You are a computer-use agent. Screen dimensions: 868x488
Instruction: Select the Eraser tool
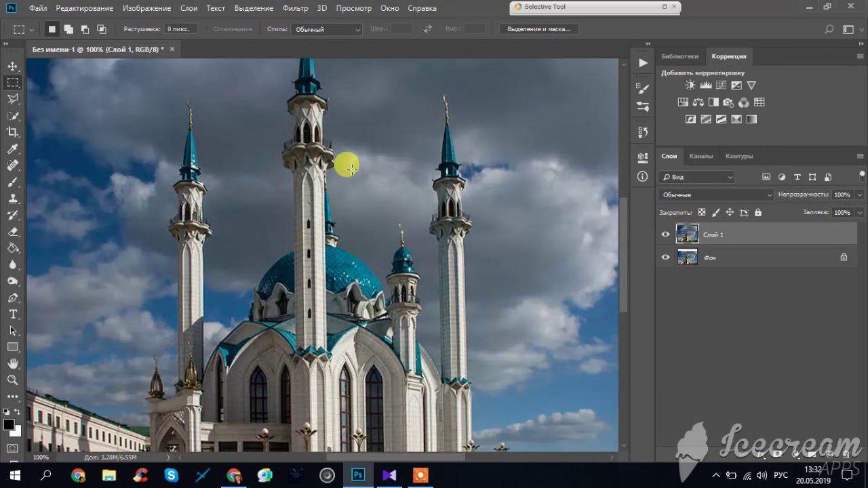[12, 232]
